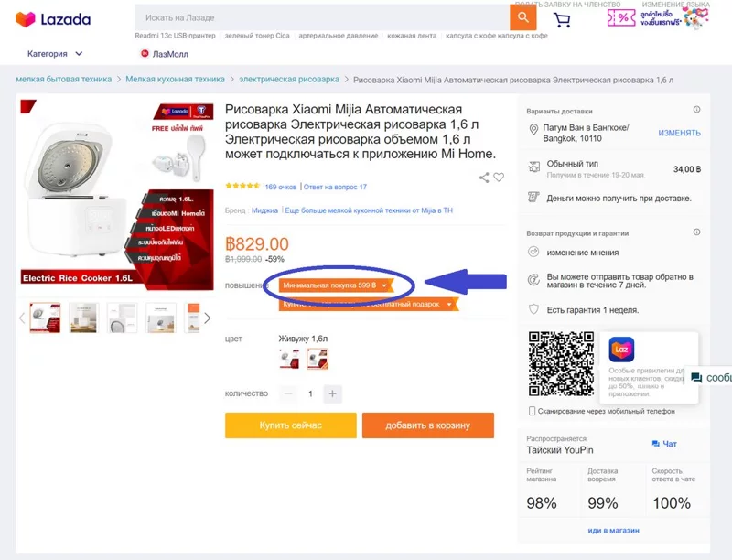The width and height of the screenshot is (732, 560).
Task: Click delivery options info icon
Action: pos(696,110)
